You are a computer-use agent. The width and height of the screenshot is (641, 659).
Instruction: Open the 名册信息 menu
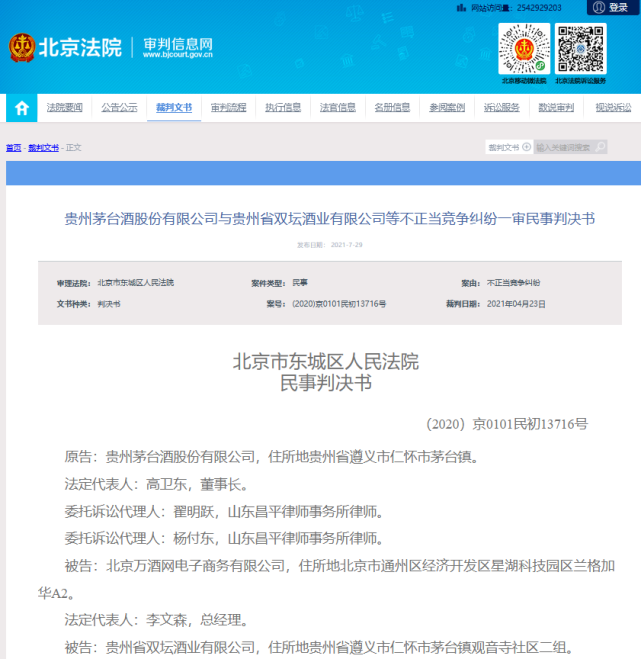tap(392, 108)
